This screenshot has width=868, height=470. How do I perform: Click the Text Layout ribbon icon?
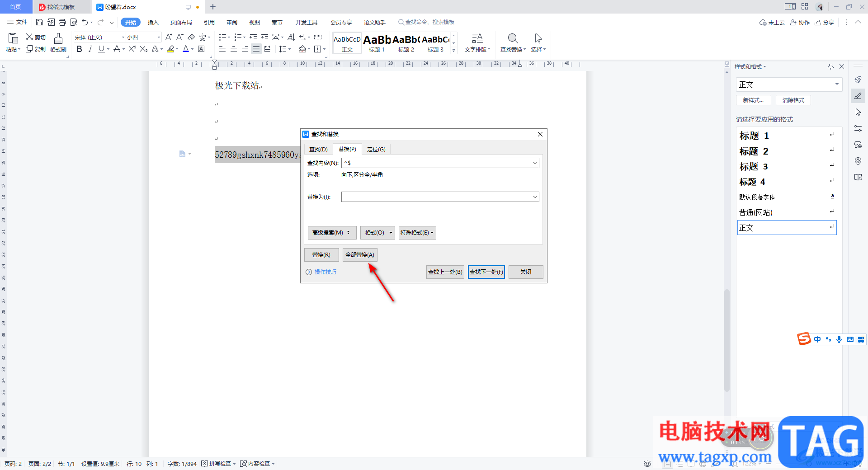coord(477,38)
